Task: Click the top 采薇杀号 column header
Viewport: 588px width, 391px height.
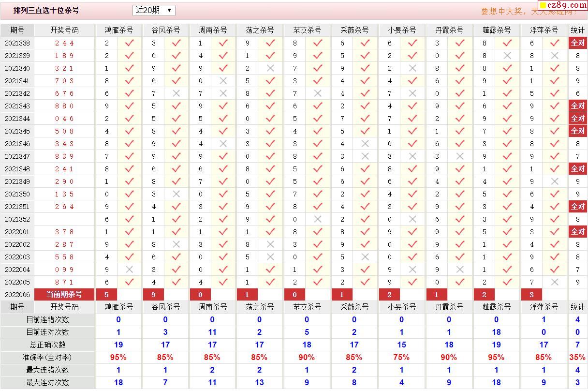Action: click(354, 30)
